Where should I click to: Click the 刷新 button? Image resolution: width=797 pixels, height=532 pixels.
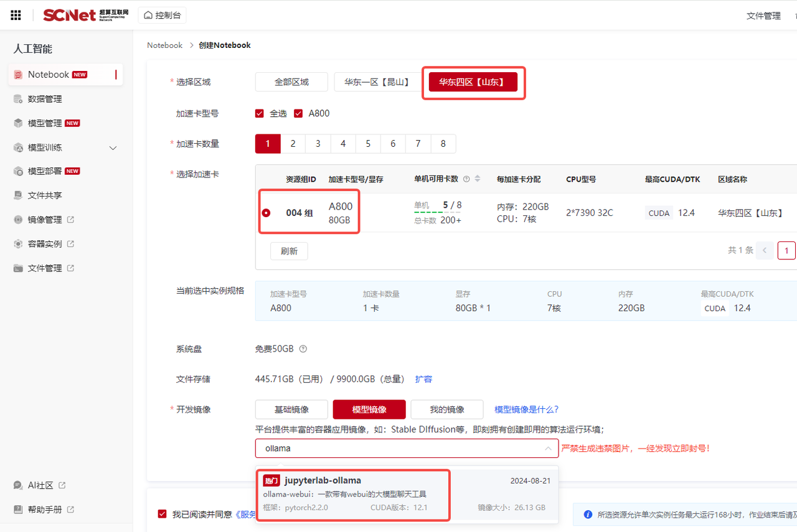pos(289,251)
